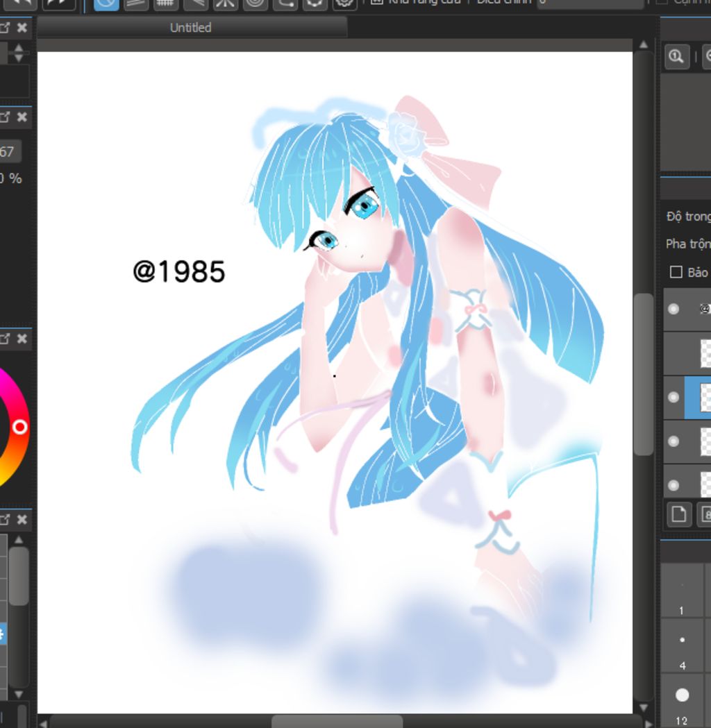Viewport: 711px width, 728px height.
Task: Enable the parallel lines snap guide
Action: click(x=136, y=4)
